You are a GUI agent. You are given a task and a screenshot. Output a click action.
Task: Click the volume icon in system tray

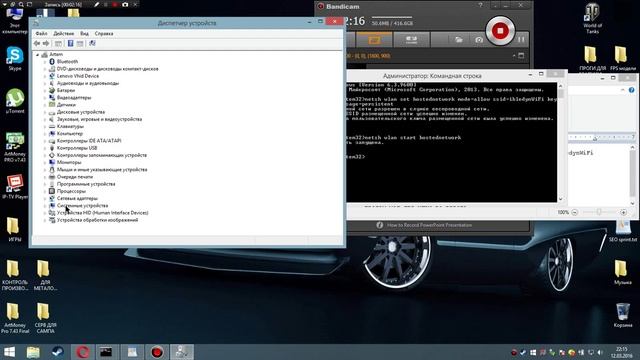[x=600, y=352]
